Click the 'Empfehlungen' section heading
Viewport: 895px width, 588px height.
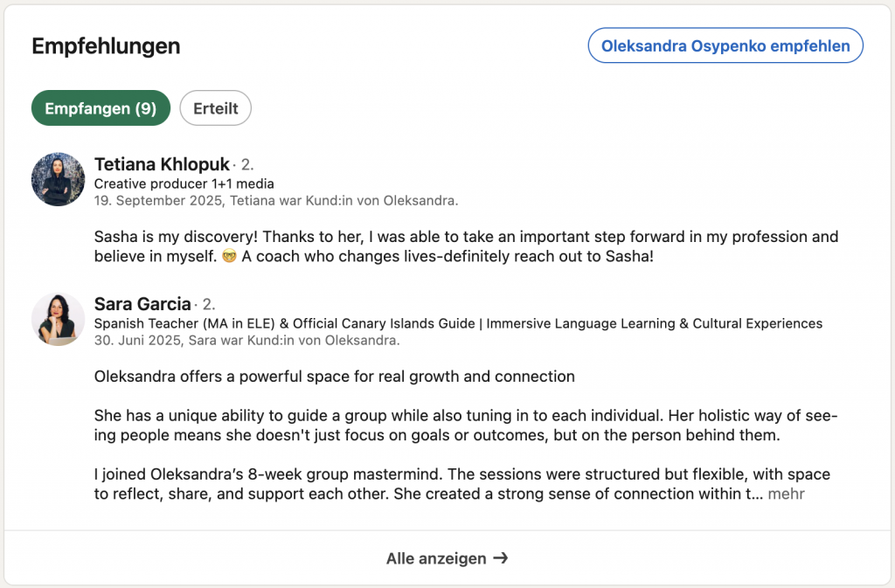106,46
